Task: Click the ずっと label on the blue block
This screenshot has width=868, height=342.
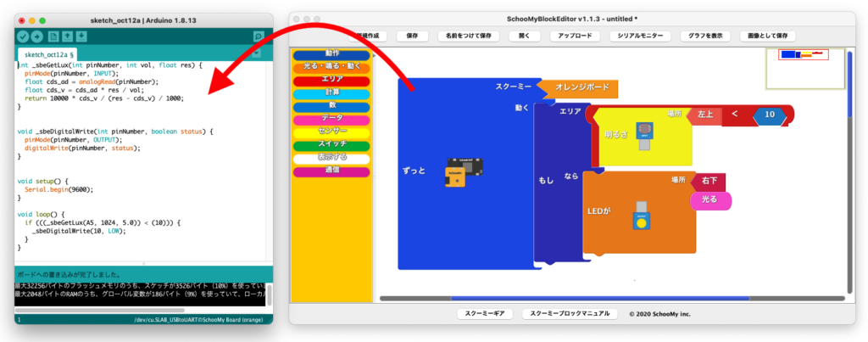Action: tap(415, 171)
